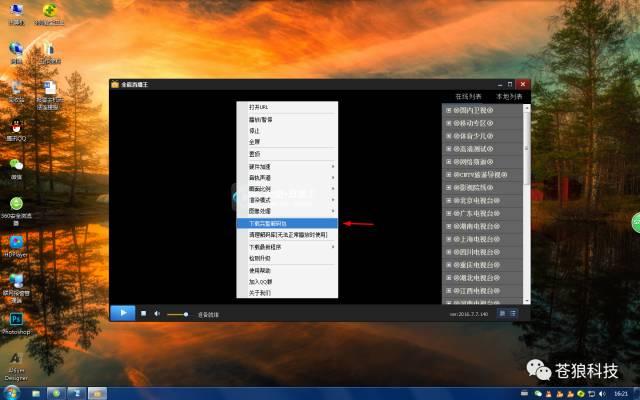The height and width of the screenshot is (400, 640).
Task: Choose 加入QQ群 in the context menu
Action: [287, 282]
